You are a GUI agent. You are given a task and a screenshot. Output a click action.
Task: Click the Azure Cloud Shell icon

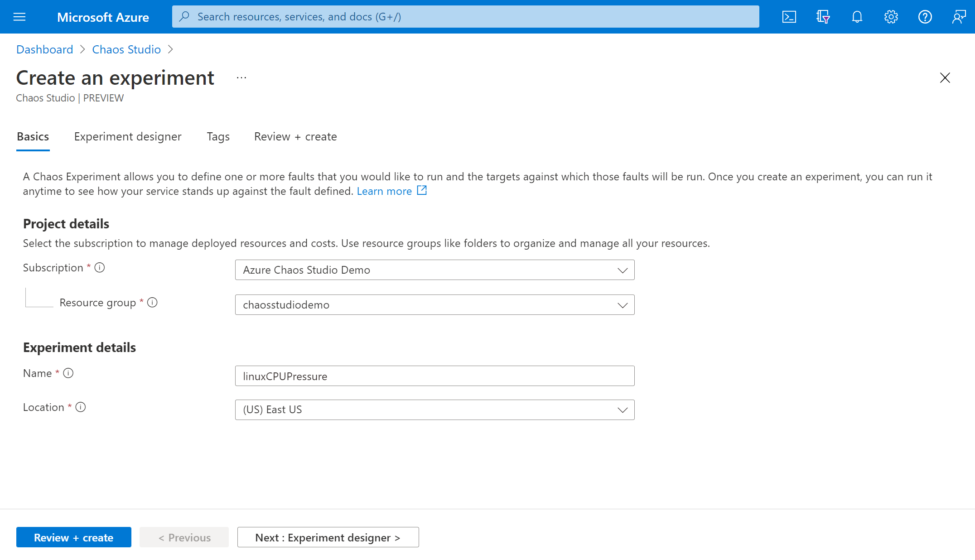tap(789, 17)
